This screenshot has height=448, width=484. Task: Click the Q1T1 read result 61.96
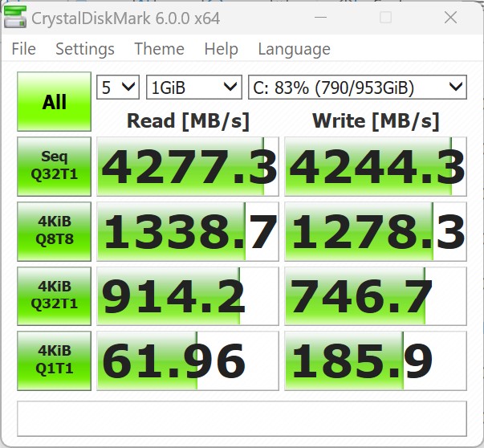(x=188, y=360)
